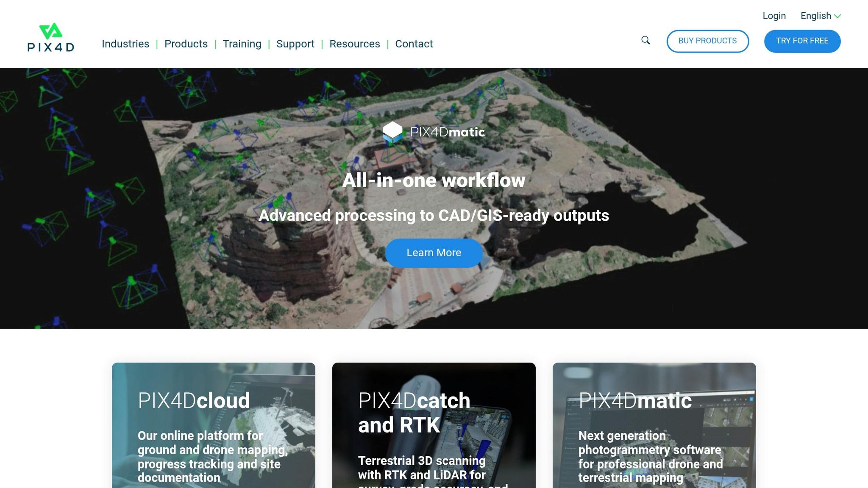Click the PIX4Dmatic wordmark in the banner

click(448, 132)
